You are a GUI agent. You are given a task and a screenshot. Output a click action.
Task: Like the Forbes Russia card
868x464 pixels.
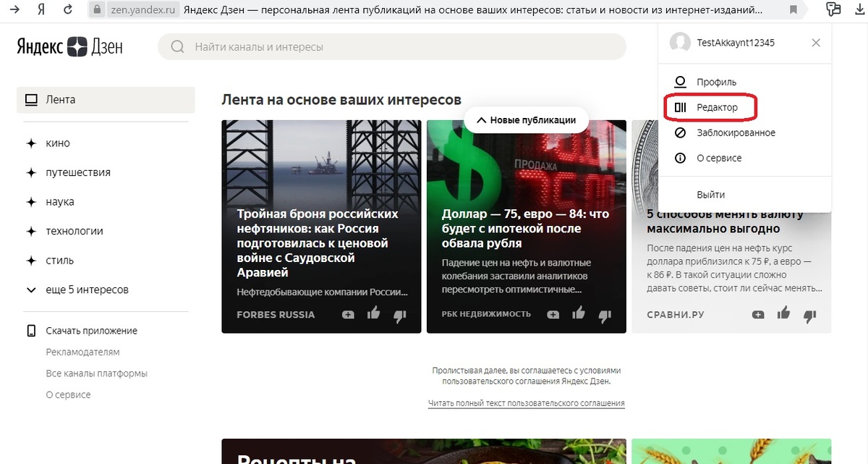tap(373, 313)
